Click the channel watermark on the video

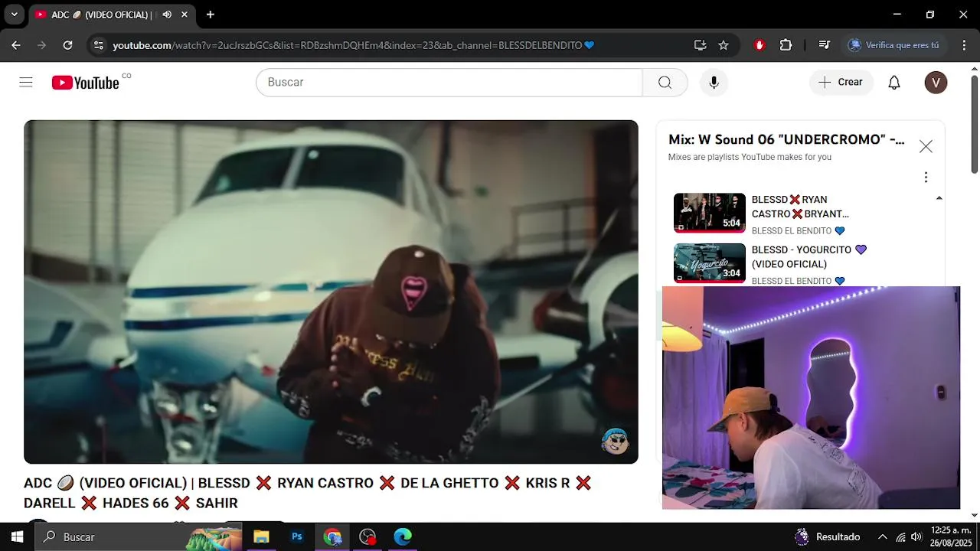point(616,441)
